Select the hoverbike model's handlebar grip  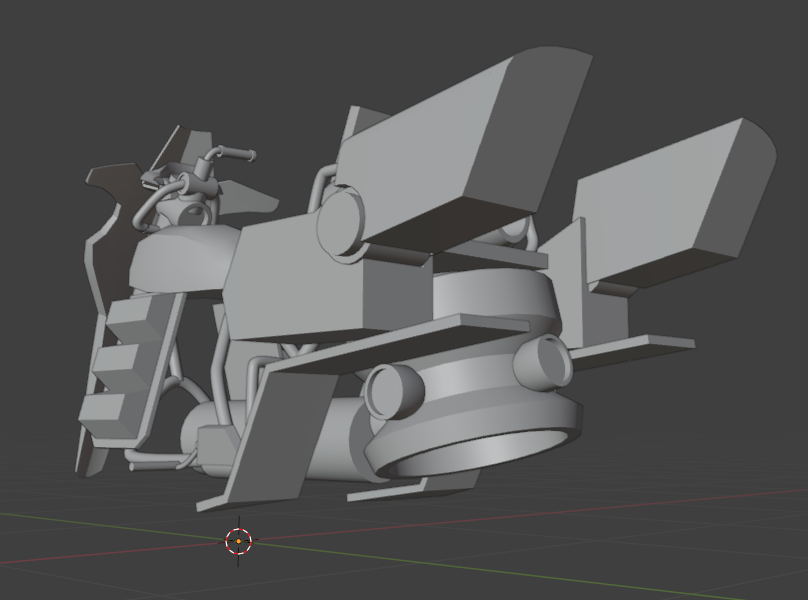point(238,153)
